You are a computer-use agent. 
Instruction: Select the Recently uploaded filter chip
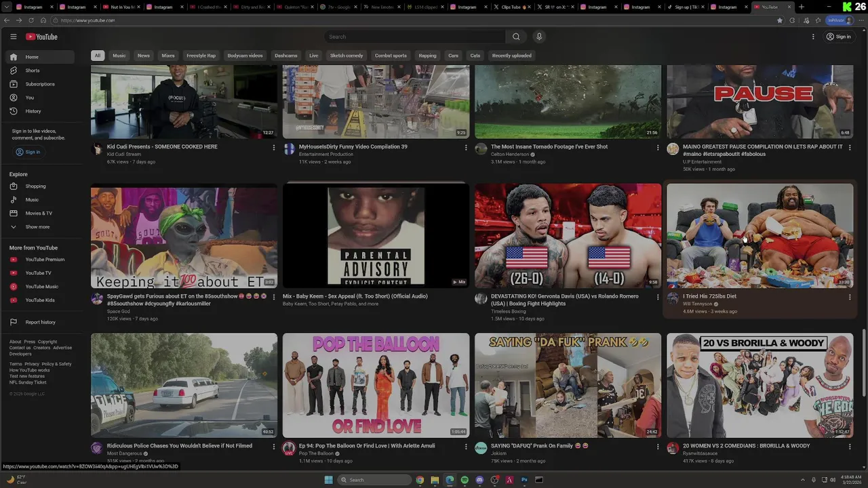coord(512,56)
